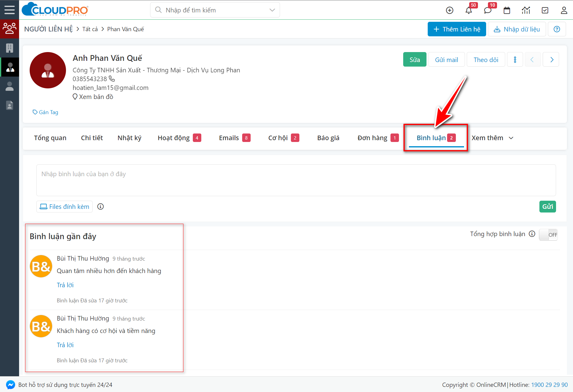Focus the comment text area

coord(296,180)
